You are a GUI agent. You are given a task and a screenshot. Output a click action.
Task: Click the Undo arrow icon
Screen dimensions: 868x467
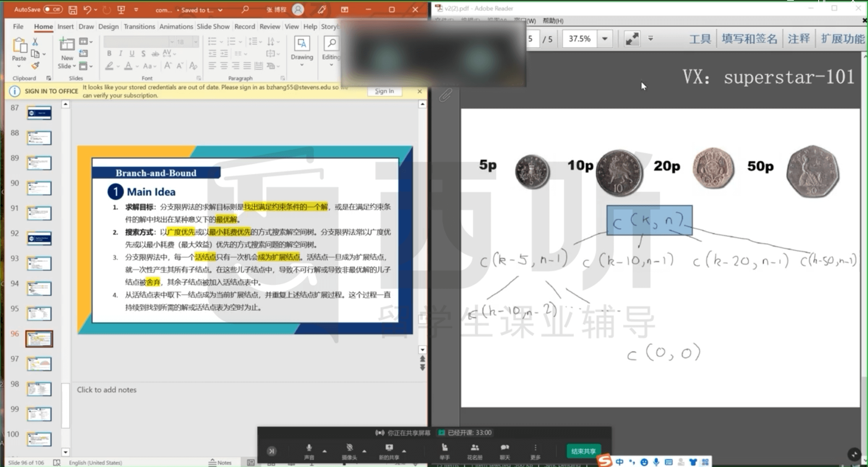87,10
